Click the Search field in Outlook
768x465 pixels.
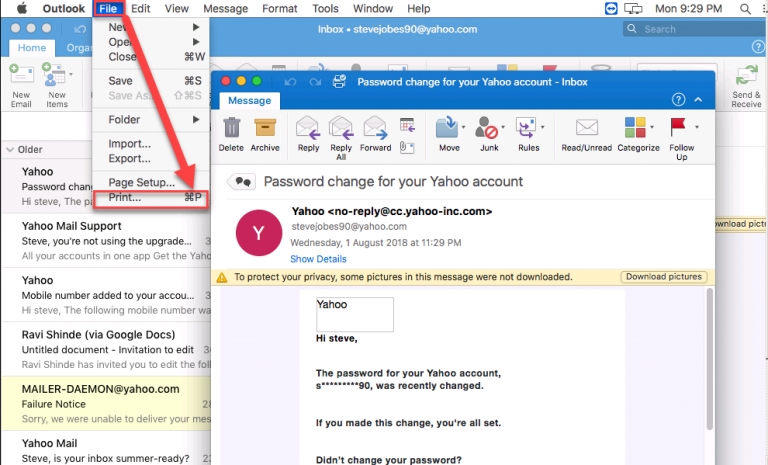click(x=690, y=29)
